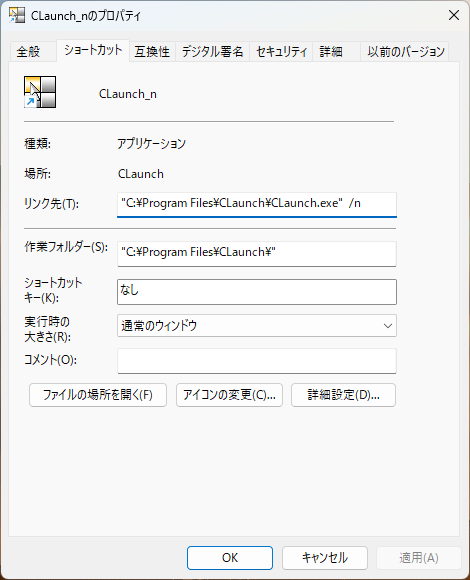Viewport: 470px width, 580px height.
Task: Click ファイルの場所を開く button
Action: (98, 395)
